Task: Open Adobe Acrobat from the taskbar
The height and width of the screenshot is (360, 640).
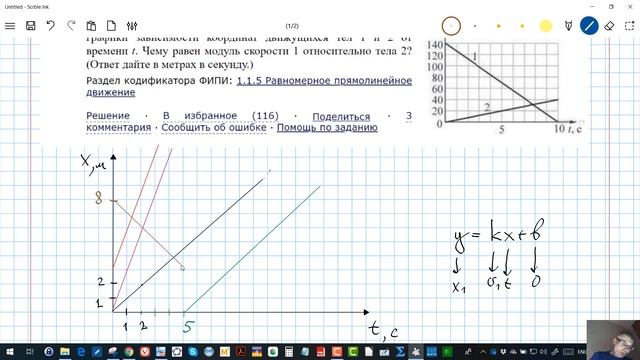Action: (241, 351)
